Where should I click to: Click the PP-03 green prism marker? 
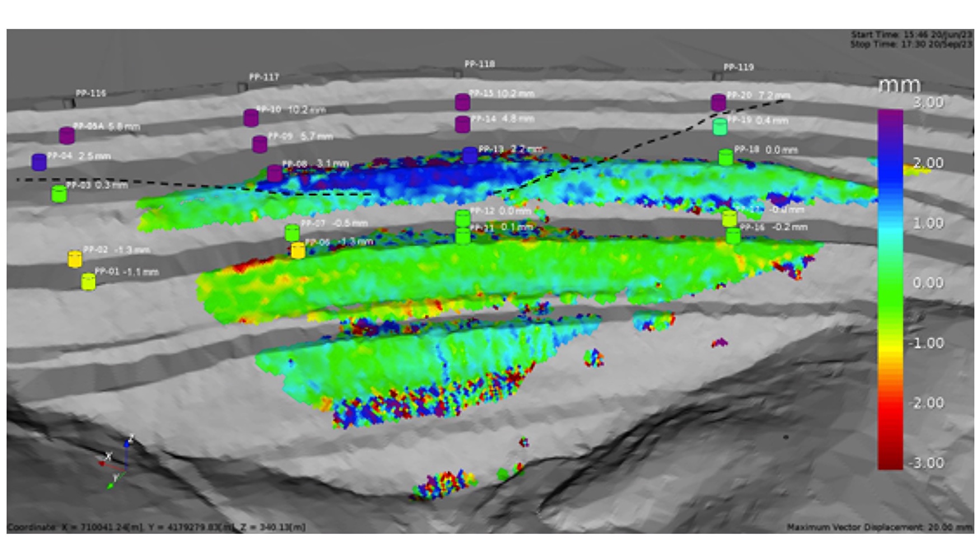(x=59, y=194)
